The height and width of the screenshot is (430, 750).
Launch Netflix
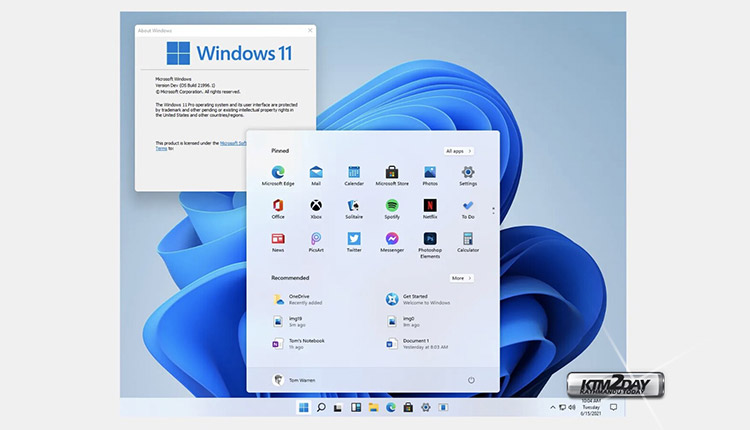430,209
